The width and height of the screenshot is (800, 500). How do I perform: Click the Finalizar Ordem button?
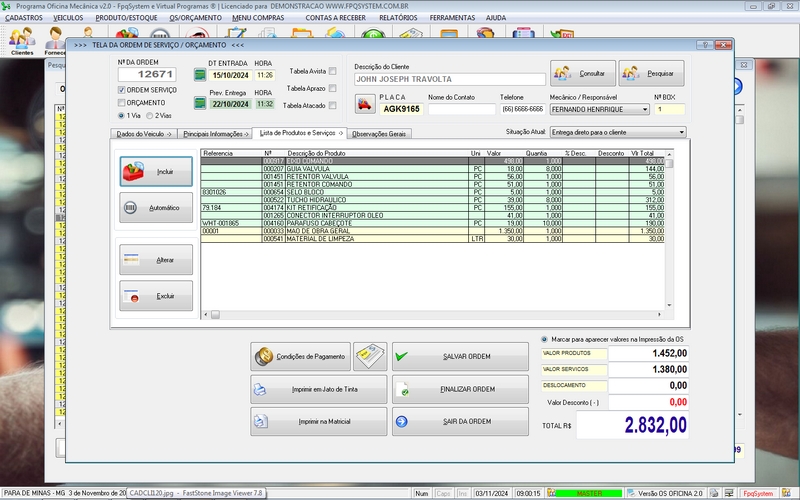(x=460, y=389)
